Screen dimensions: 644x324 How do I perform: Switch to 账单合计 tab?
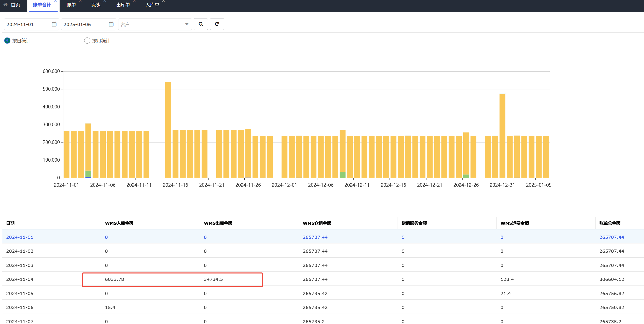point(42,5)
